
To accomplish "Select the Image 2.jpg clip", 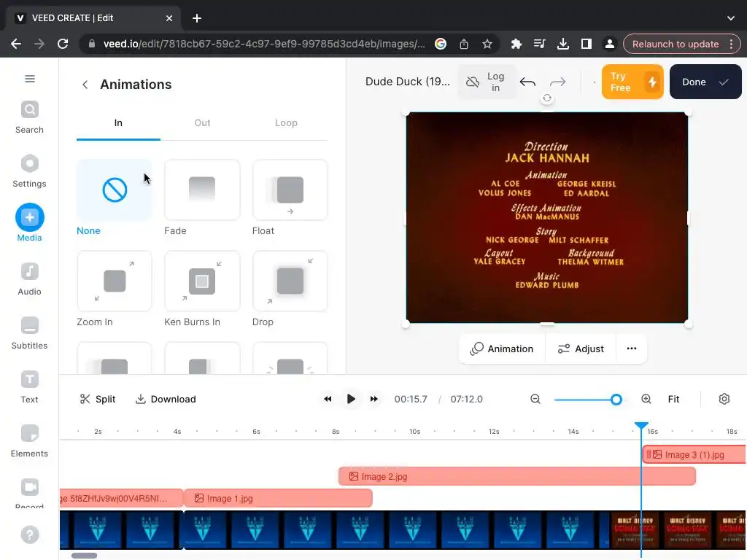I will coord(517,476).
